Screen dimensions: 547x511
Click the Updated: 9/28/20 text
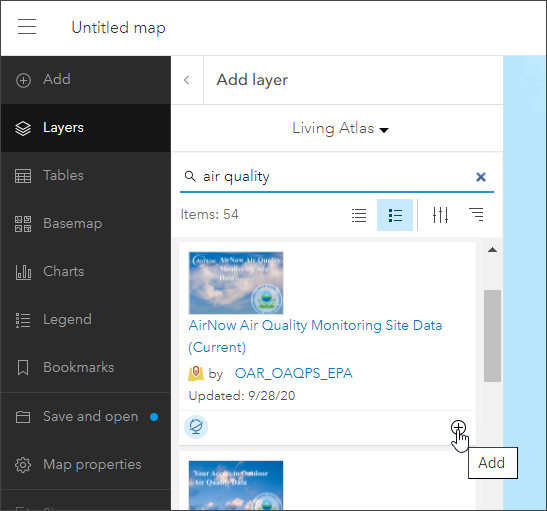pos(242,396)
